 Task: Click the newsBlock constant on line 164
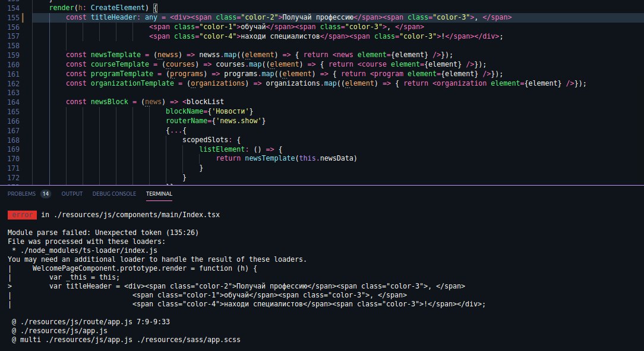click(109, 102)
